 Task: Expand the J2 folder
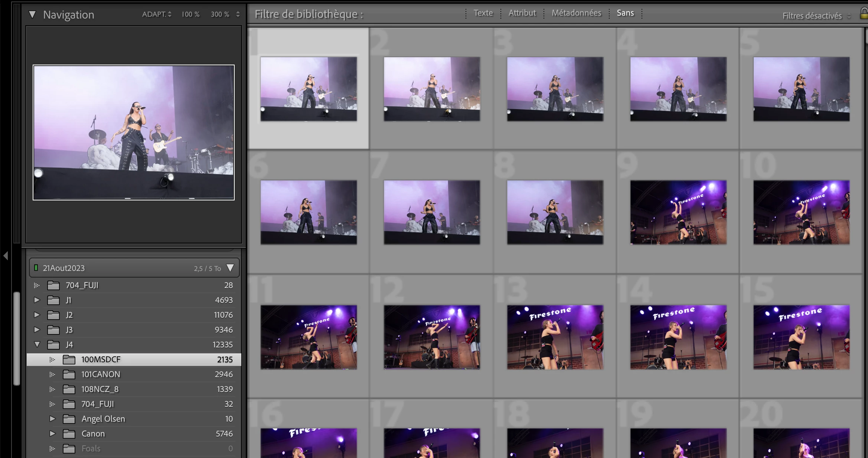[37, 315]
